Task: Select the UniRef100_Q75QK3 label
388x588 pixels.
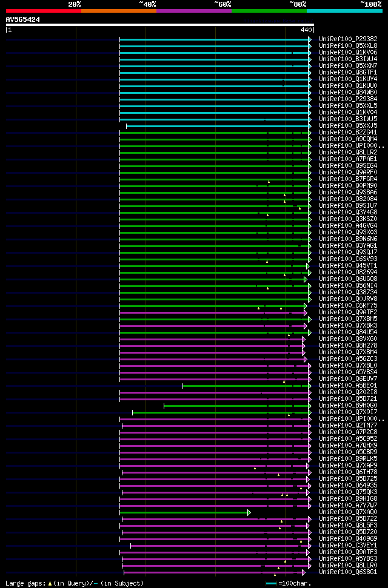Action: click(348, 492)
